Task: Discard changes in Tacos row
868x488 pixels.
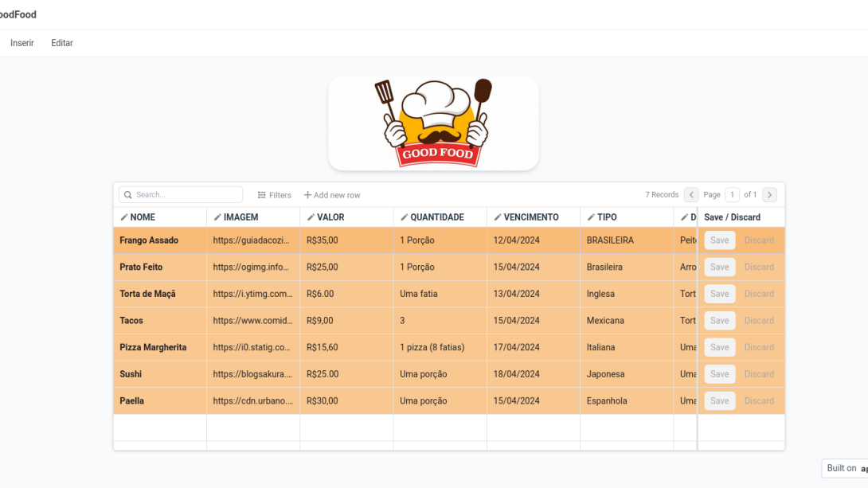Action: pyautogui.click(x=759, y=320)
